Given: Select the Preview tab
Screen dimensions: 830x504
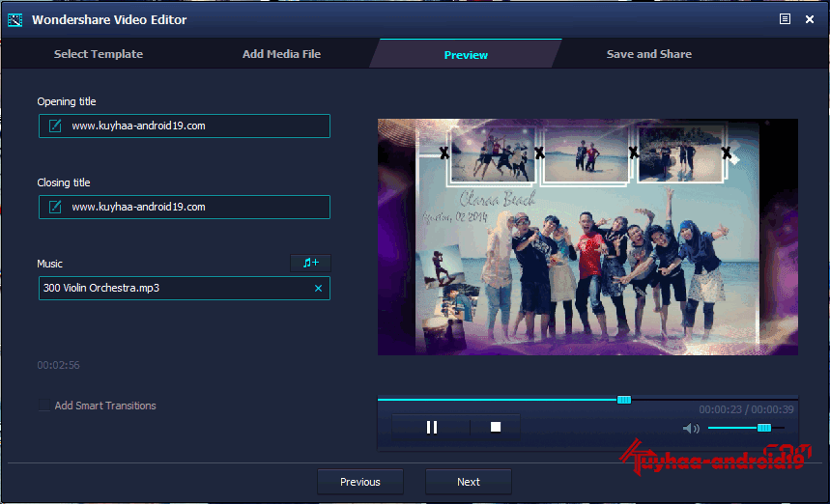Looking at the screenshot, I should point(466,54).
